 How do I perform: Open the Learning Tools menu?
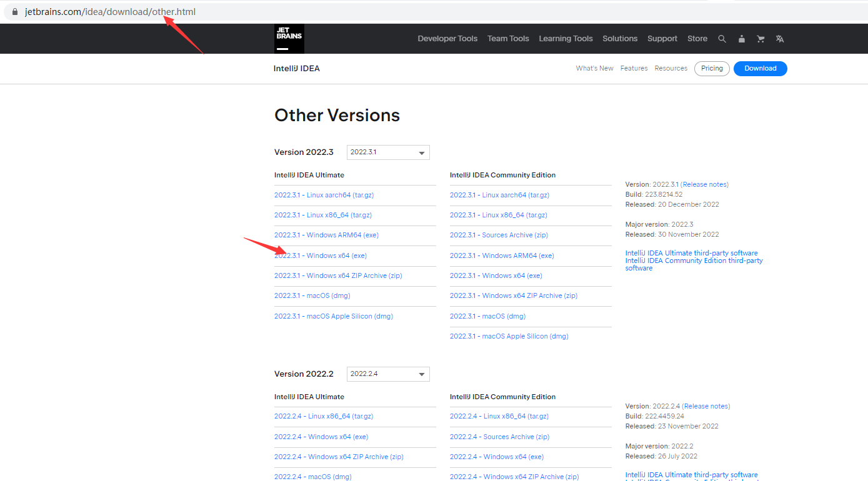566,39
